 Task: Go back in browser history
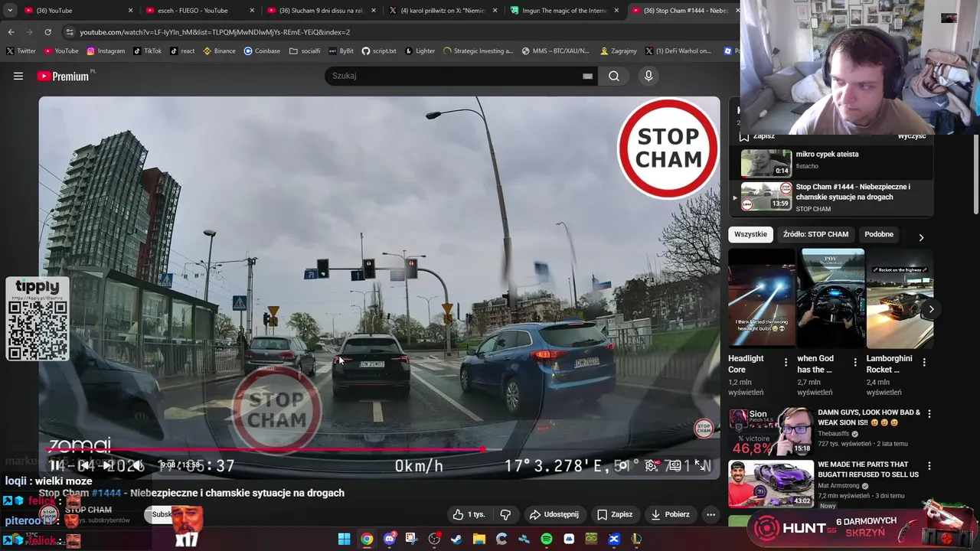tap(11, 32)
